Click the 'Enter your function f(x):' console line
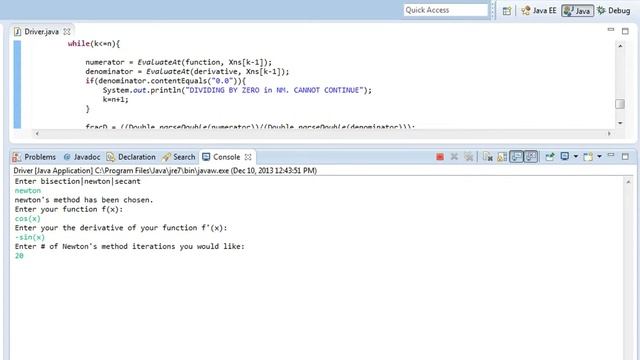Screen dimensions: 640x360 [x=69, y=209]
